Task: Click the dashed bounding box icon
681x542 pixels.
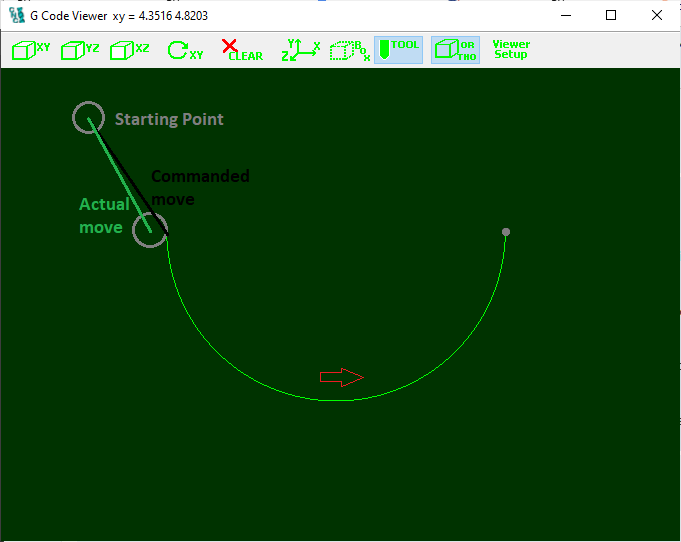Action: [349, 50]
